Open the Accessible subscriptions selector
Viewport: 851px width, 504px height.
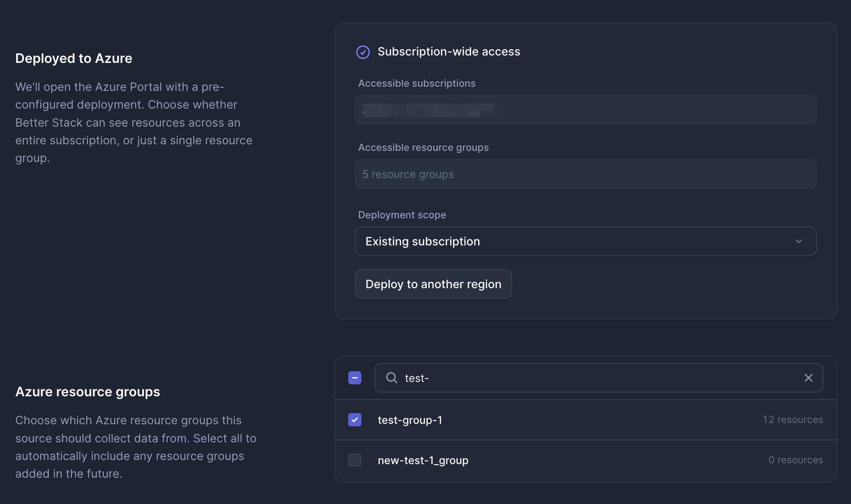pyautogui.click(x=585, y=110)
